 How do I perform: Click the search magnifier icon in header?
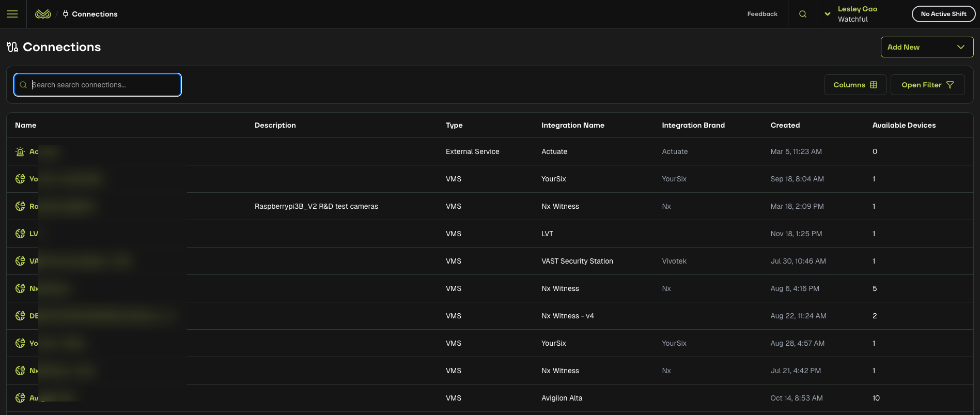point(802,14)
